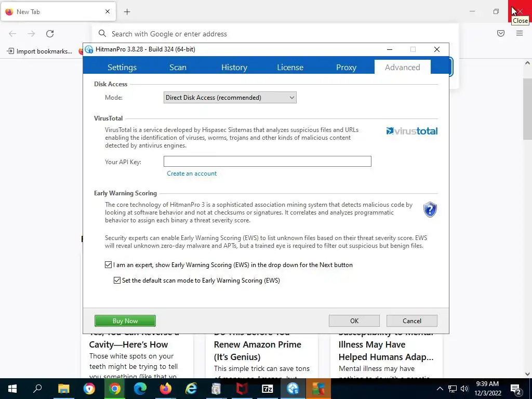The width and height of the screenshot is (532, 399).
Task: Open the notification center icon
Action: click(516, 389)
